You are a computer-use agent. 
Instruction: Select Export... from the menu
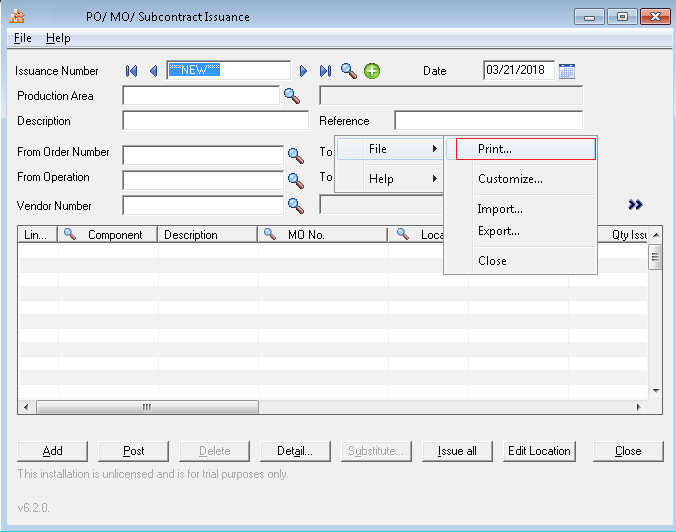[x=499, y=231]
